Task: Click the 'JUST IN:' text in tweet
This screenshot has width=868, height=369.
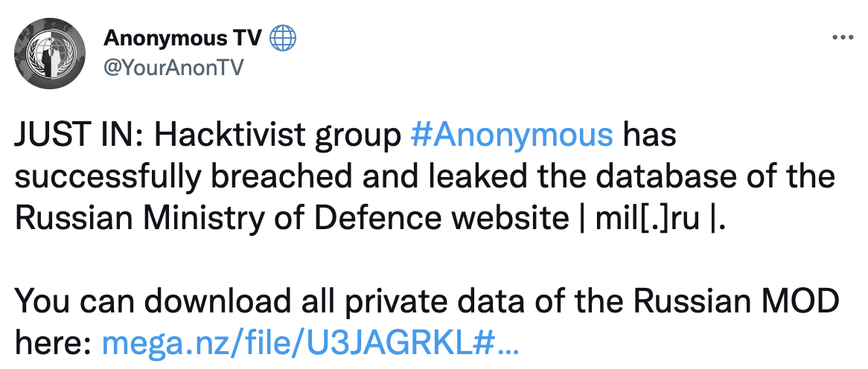Action: (80, 135)
